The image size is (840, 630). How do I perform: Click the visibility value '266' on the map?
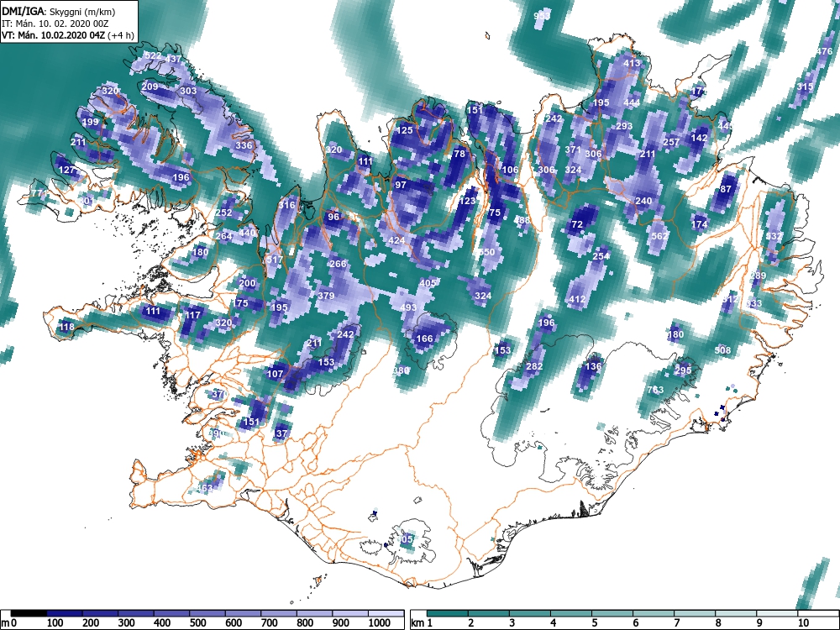coord(338,264)
